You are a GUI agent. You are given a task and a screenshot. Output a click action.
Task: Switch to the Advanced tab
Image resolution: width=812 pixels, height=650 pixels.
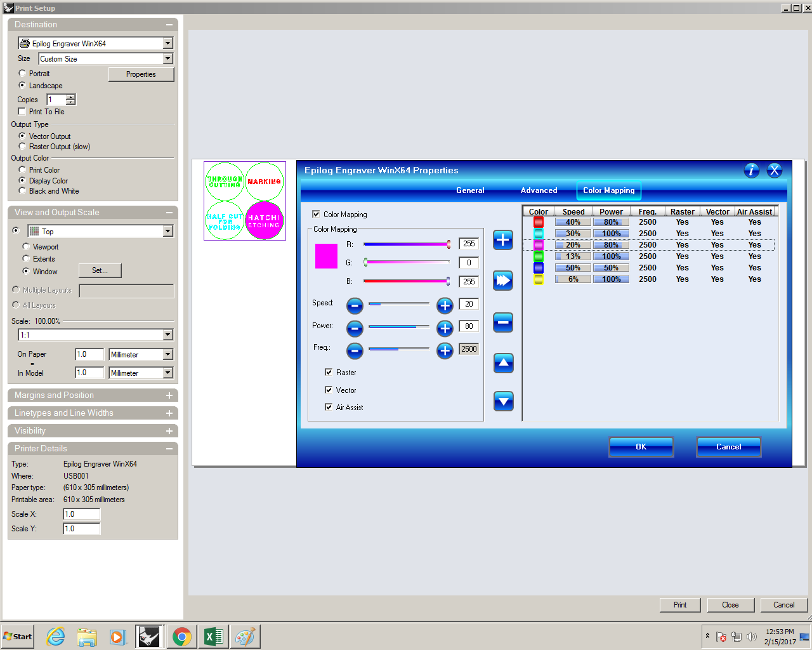click(x=539, y=190)
